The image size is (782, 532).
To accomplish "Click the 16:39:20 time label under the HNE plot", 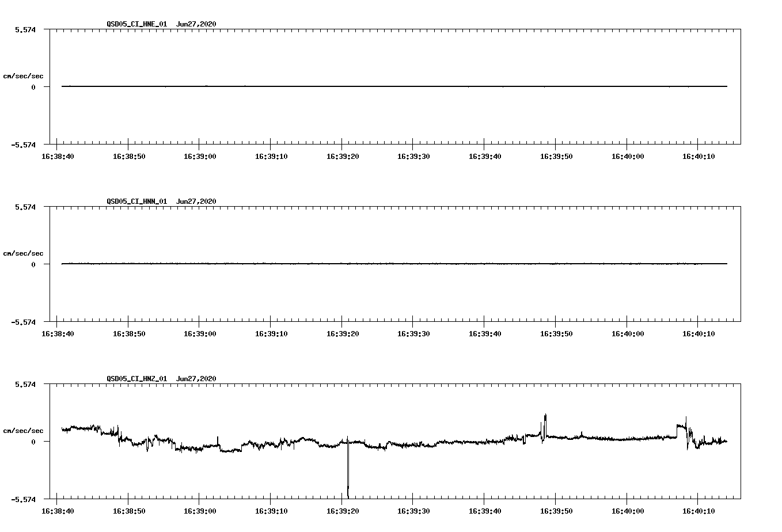I will pos(342,156).
